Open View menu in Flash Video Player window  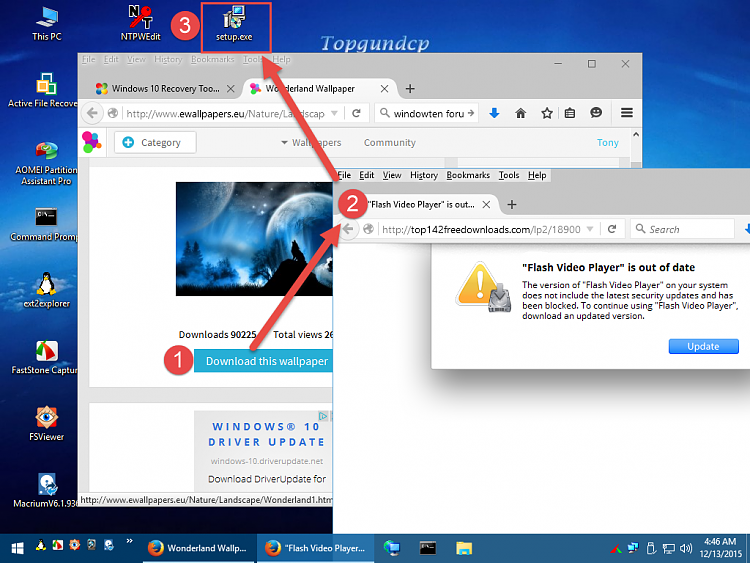(392, 175)
